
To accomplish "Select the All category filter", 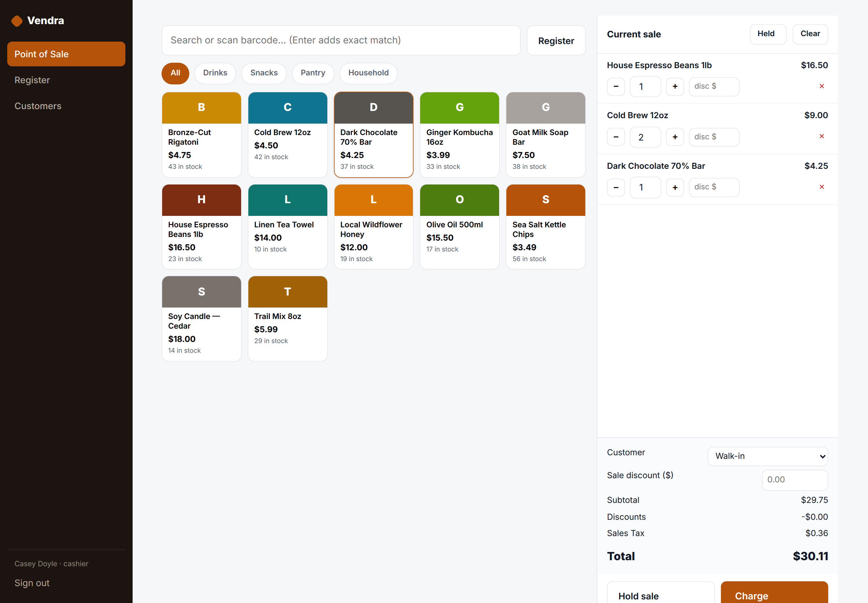I will pos(175,73).
